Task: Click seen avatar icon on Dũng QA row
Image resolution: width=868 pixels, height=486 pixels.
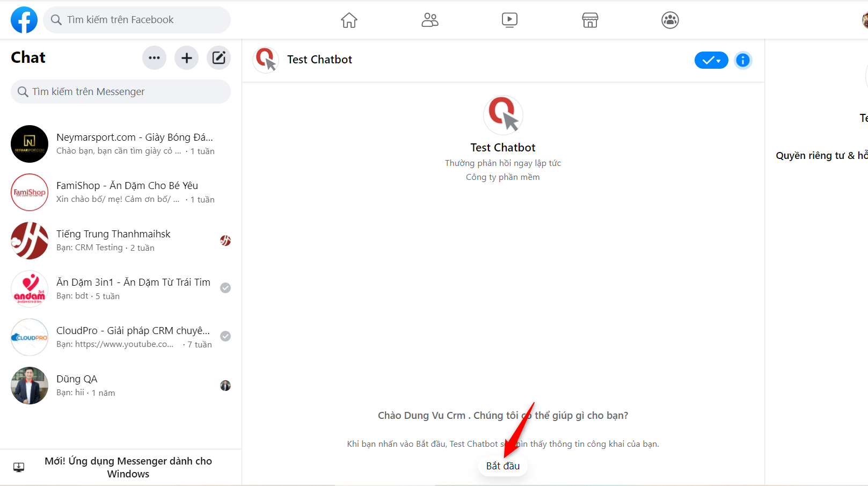Action: click(225, 386)
